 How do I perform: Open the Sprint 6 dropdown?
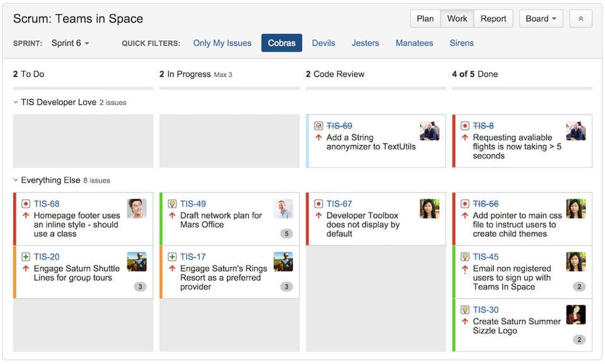[70, 43]
